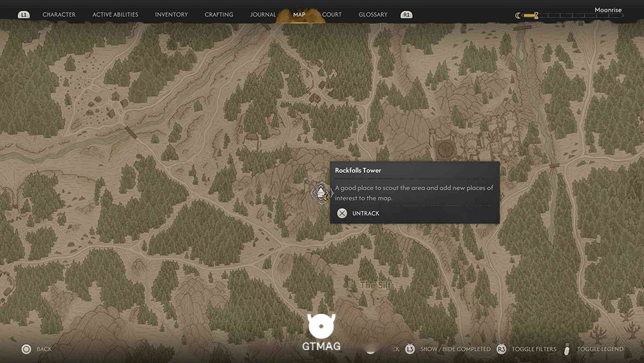Screen dimensions: 644x363
Task: Click the R1 next-tab bumper icon
Action: point(406,15)
